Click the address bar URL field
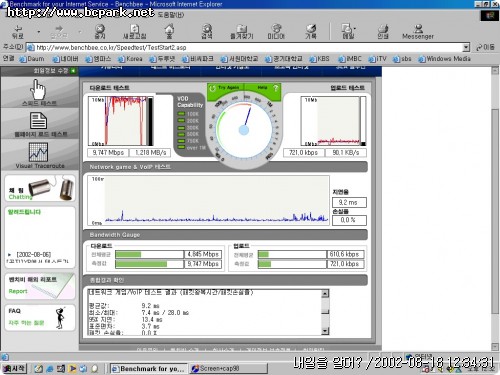500x375 pixels. point(248,47)
